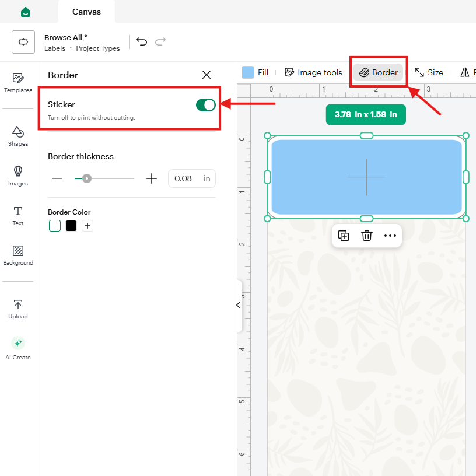Open the Border toolbar option
Image resolution: width=476 pixels, height=476 pixels.
coord(378,72)
